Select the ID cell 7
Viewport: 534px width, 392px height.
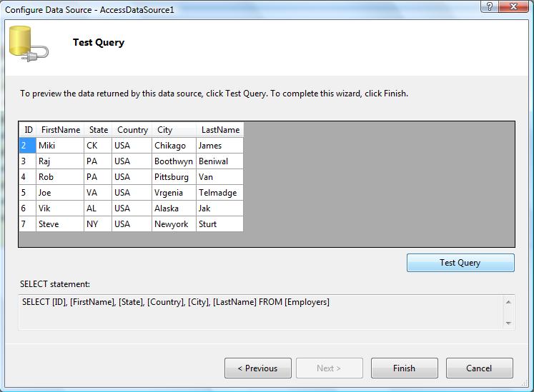[x=28, y=223]
